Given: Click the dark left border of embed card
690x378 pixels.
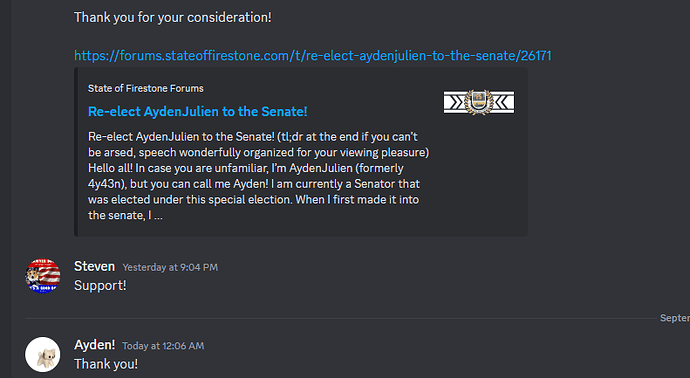Looking at the screenshot, I should (76, 152).
